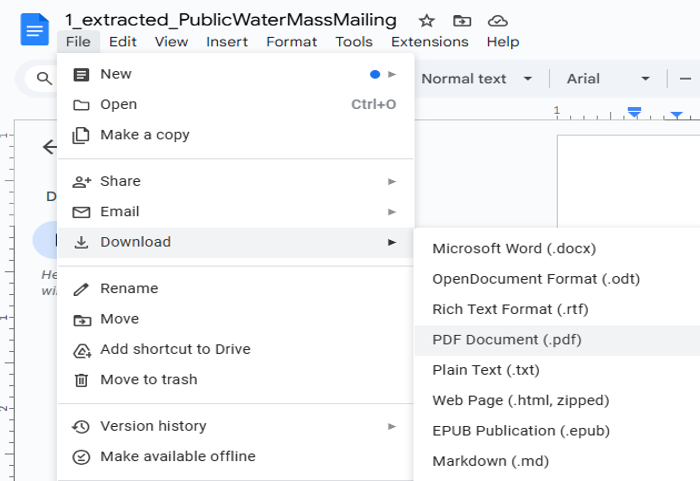Expand the New submenu
Viewport: 700px width, 481px height.
click(236, 74)
